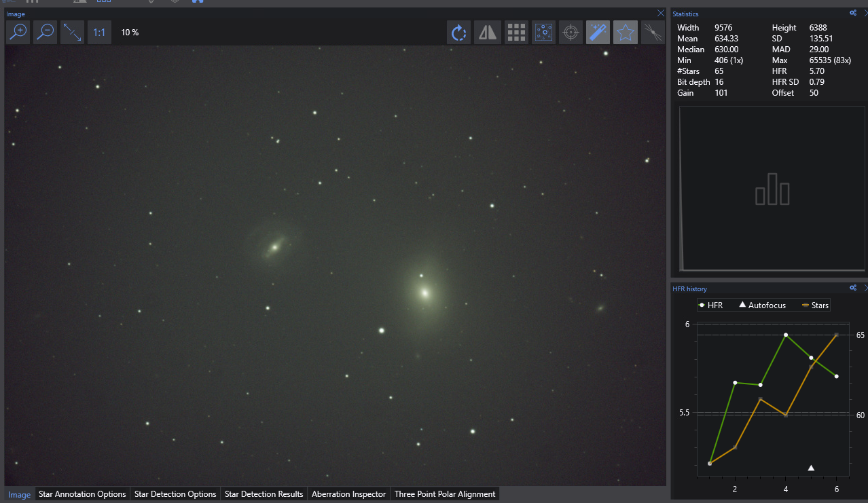
Task: Flip the image horizontally
Action: [488, 32]
